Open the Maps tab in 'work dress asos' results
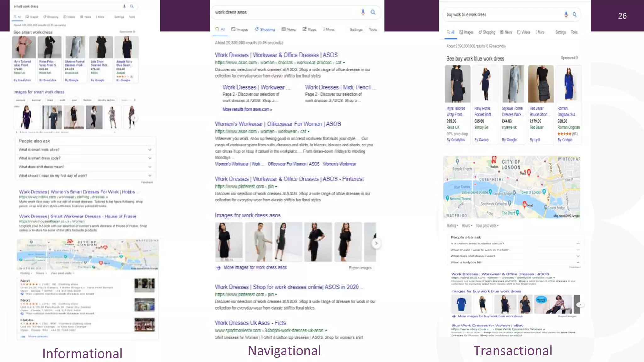Screen dimensions: 644x362 (x=309, y=29)
